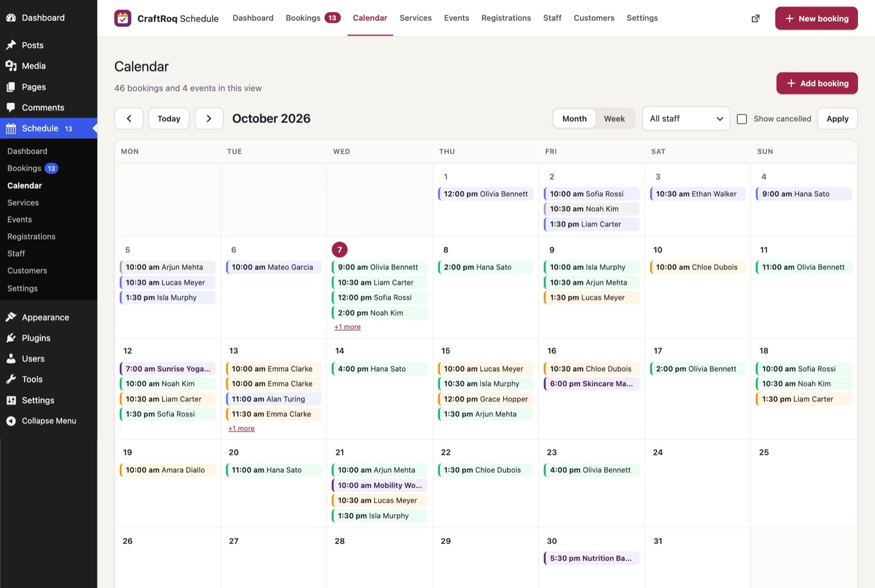The image size is (875, 588).
Task: Enable the Show cancelled checkbox
Action: pos(742,119)
